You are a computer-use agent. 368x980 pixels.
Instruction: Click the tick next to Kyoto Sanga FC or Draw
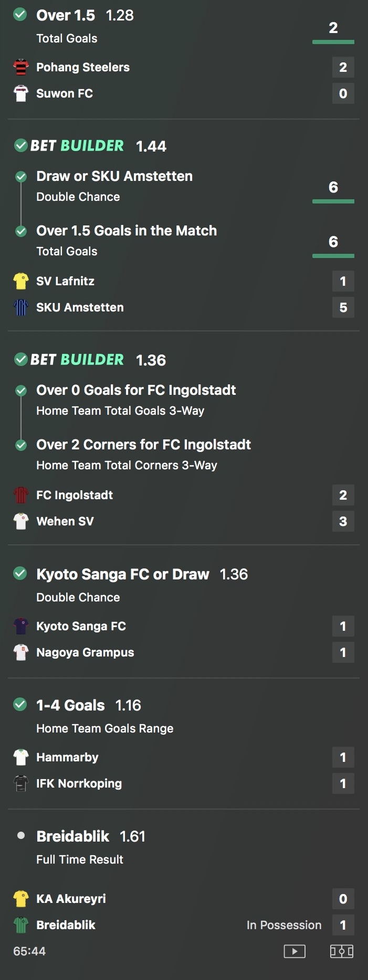[x=20, y=574]
